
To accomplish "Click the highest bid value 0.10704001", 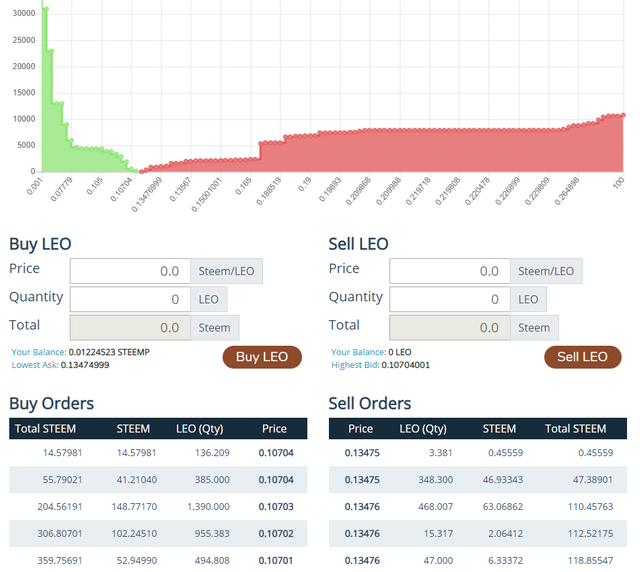I will (x=405, y=365).
